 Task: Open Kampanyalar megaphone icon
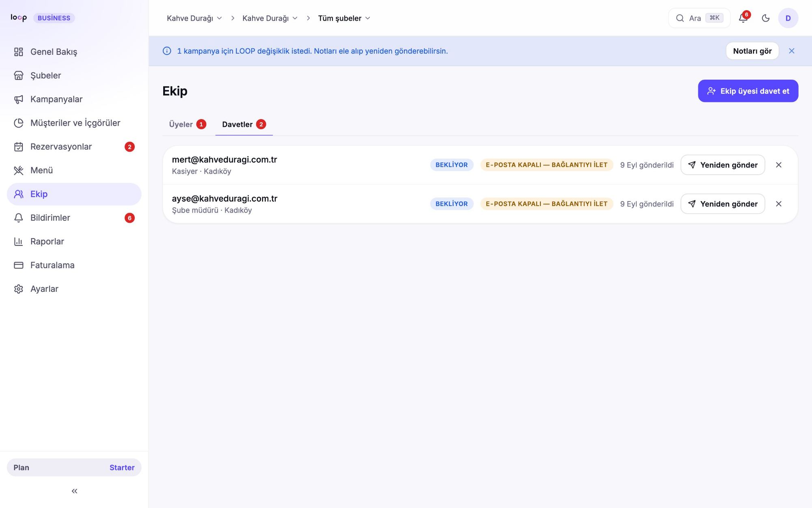(19, 99)
